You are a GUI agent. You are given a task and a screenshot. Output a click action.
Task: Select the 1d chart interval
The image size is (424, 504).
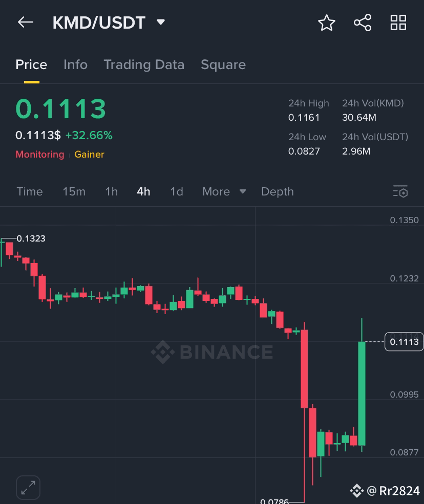pos(177,191)
